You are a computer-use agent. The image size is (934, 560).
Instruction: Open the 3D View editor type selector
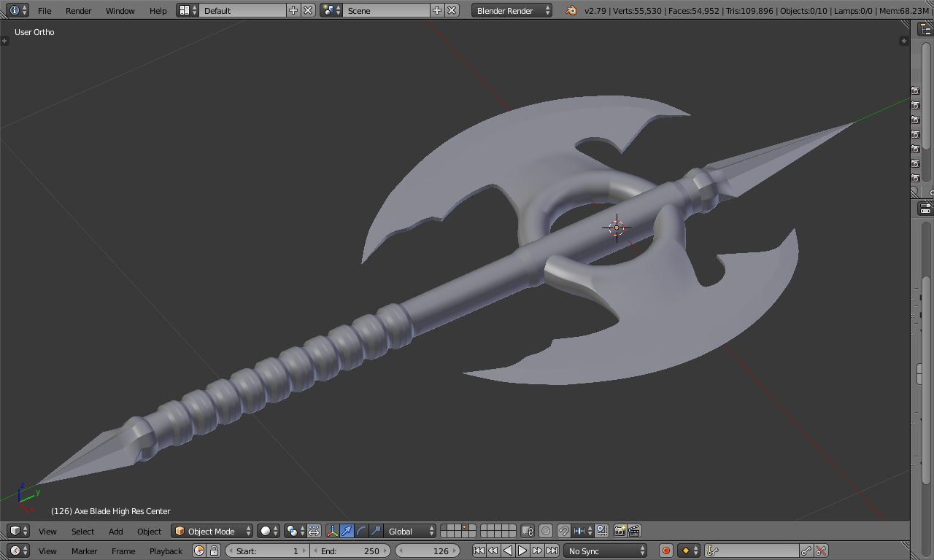click(x=18, y=531)
